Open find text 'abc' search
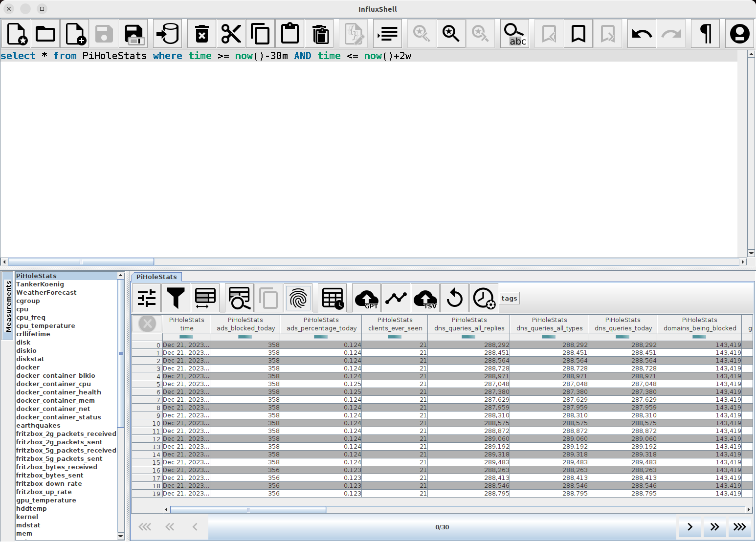The height and width of the screenshot is (542, 756). point(515,34)
